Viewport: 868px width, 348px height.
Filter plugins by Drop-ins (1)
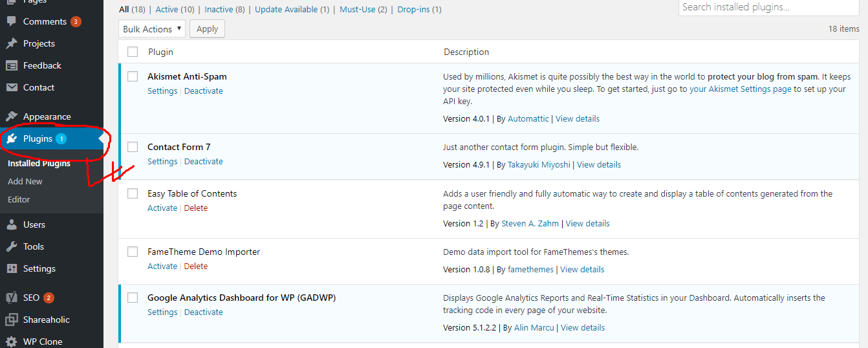point(419,9)
